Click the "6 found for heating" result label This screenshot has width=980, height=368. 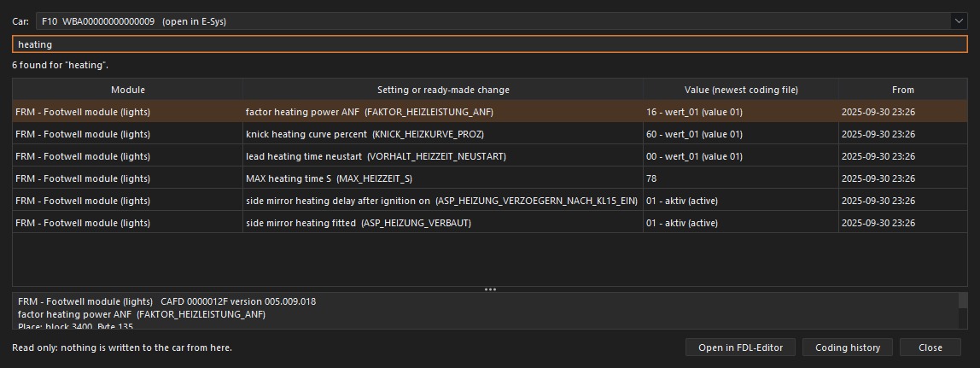click(x=60, y=65)
